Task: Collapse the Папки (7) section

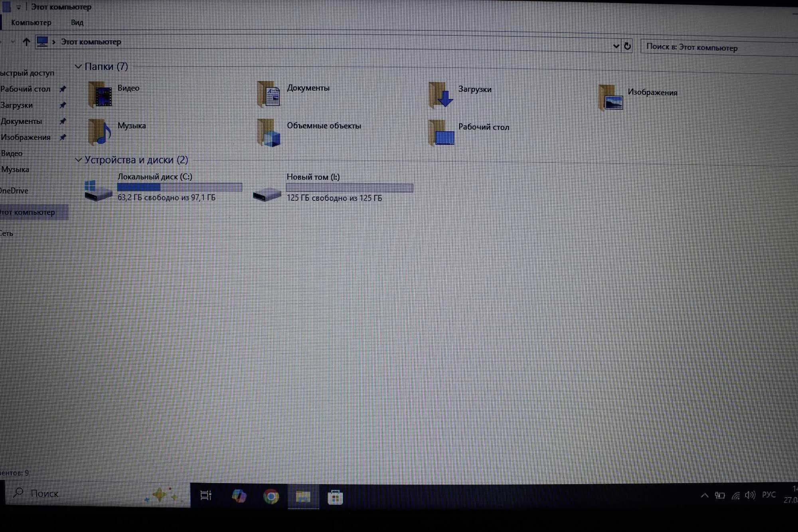Action: click(x=78, y=66)
